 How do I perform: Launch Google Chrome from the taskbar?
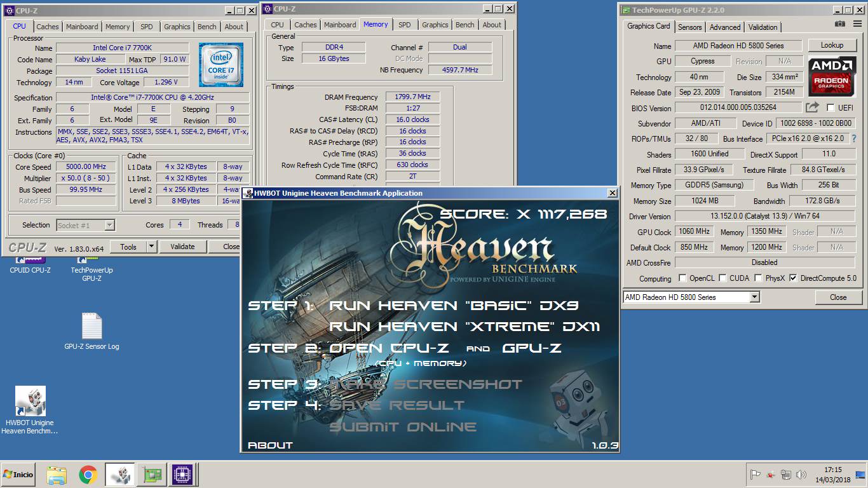tap(88, 475)
